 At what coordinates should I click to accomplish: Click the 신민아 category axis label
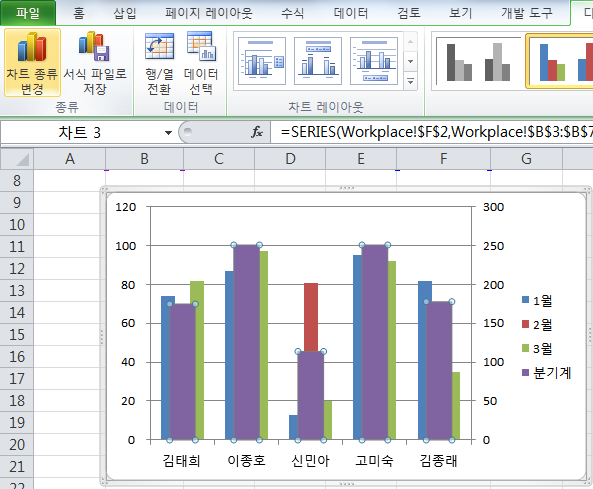(x=310, y=461)
